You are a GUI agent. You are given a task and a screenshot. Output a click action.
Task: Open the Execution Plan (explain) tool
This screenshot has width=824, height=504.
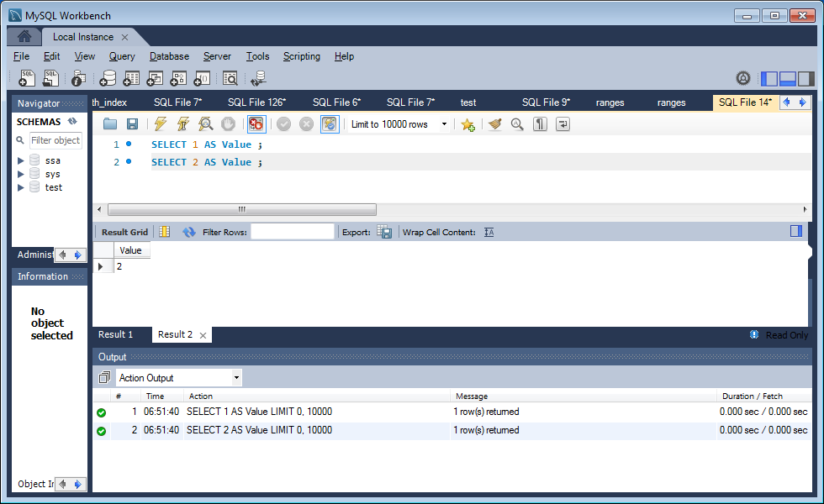click(204, 123)
